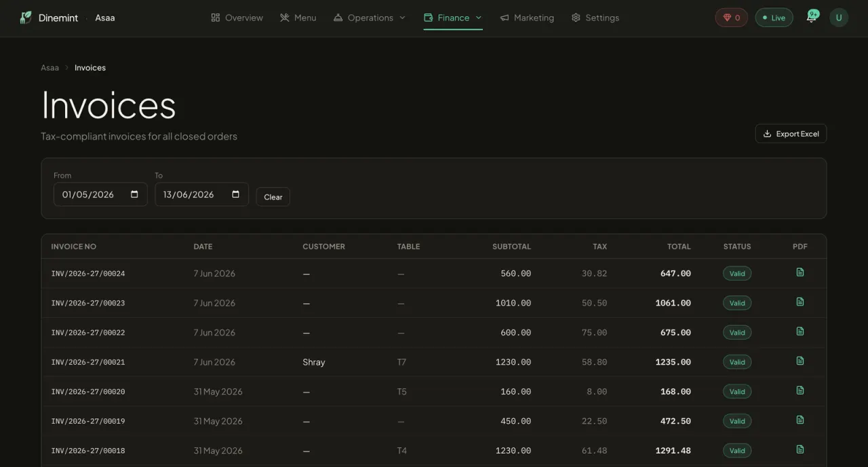Click total amount 1291.48
Viewport: 868px width, 467px height.
tap(673, 451)
